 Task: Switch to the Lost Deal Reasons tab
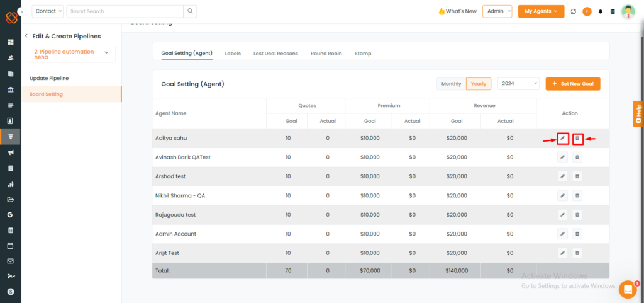coord(275,54)
